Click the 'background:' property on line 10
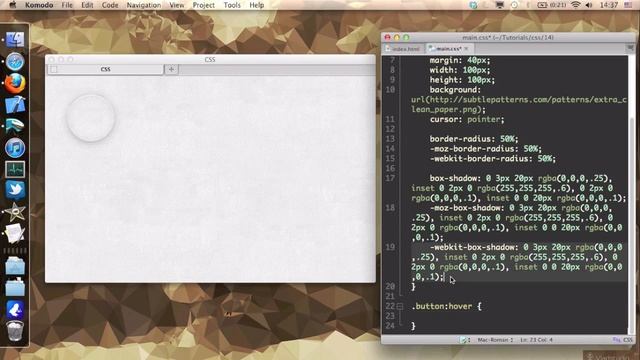The height and width of the screenshot is (360, 640). point(455,90)
